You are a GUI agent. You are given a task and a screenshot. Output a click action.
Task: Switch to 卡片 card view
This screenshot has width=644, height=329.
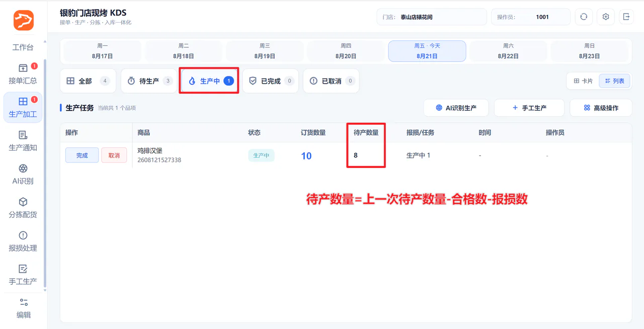(583, 80)
